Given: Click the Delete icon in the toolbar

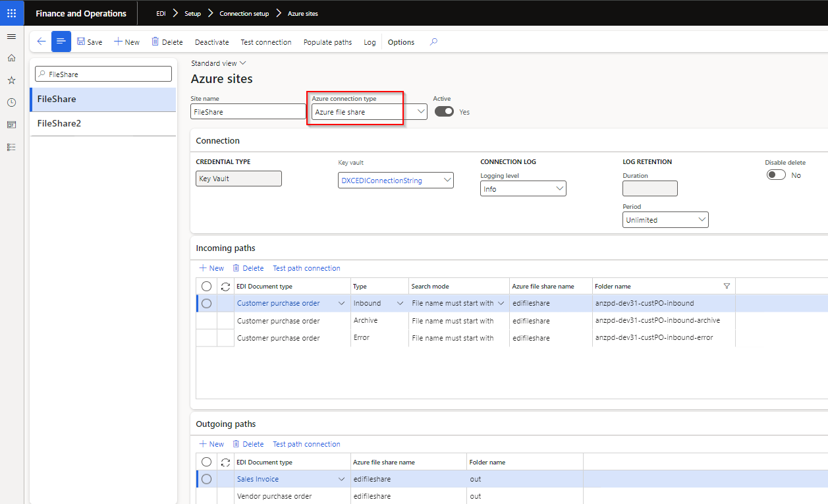Looking at the screenshot, I should click(167, 42).
